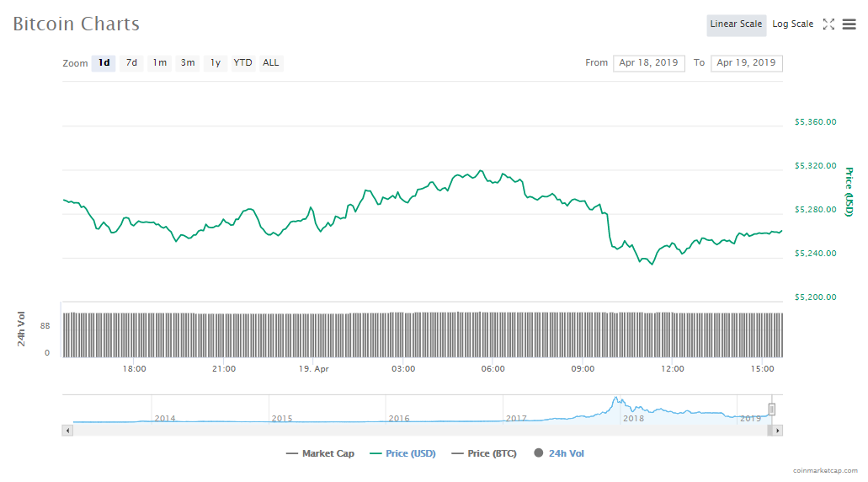Hide the Price (USD) series
This screenshot has width=868, height=482.
tap(402, 453)
